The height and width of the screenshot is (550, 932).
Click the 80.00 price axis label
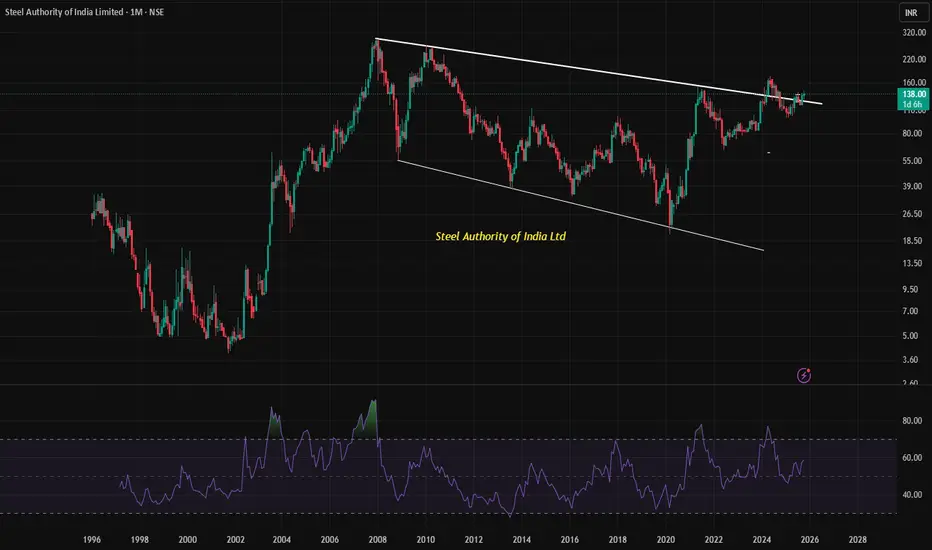912,134
